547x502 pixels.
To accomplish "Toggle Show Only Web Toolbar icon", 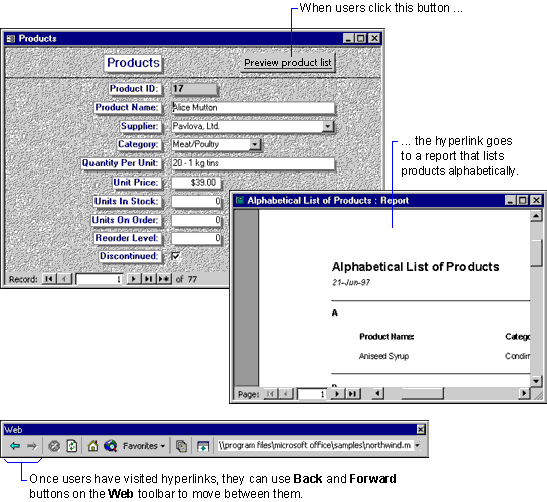I will tap(203, 446).
